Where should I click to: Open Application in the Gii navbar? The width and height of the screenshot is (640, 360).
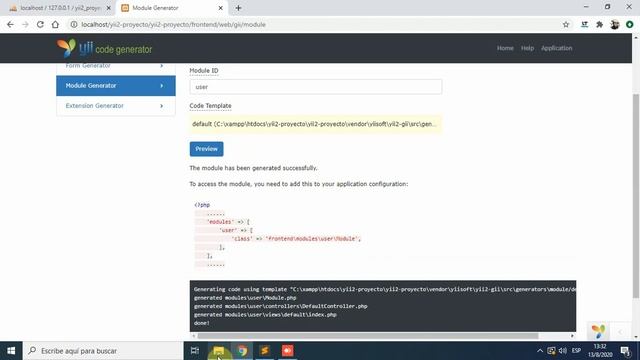556,48
